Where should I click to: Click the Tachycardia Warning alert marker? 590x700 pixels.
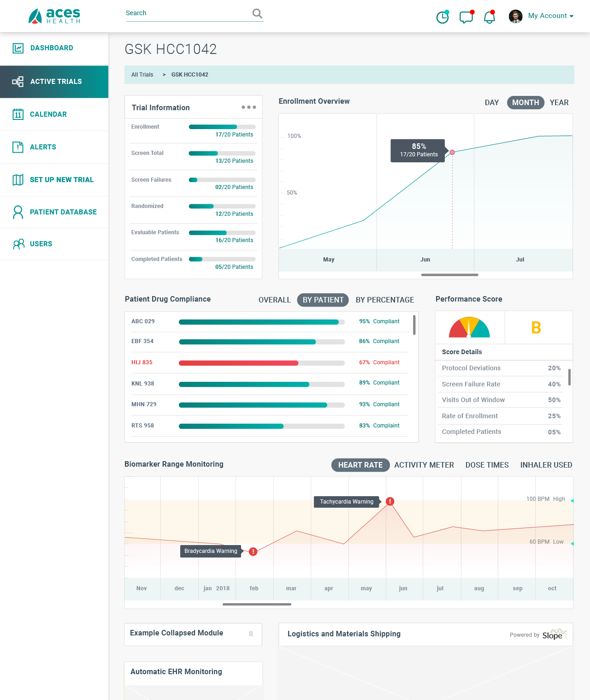click(x=390, y=501)
